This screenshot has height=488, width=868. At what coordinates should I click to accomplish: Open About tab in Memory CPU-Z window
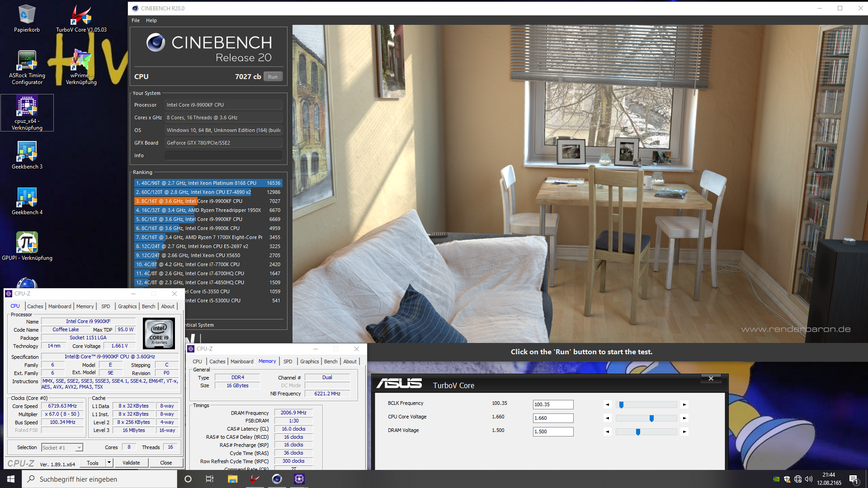pos(350,361)
